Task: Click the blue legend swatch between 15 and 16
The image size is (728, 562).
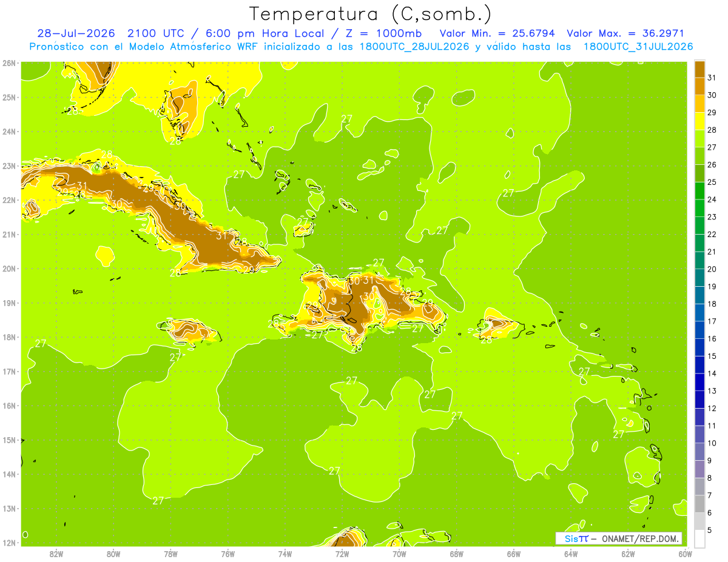Action: point(699,347)
